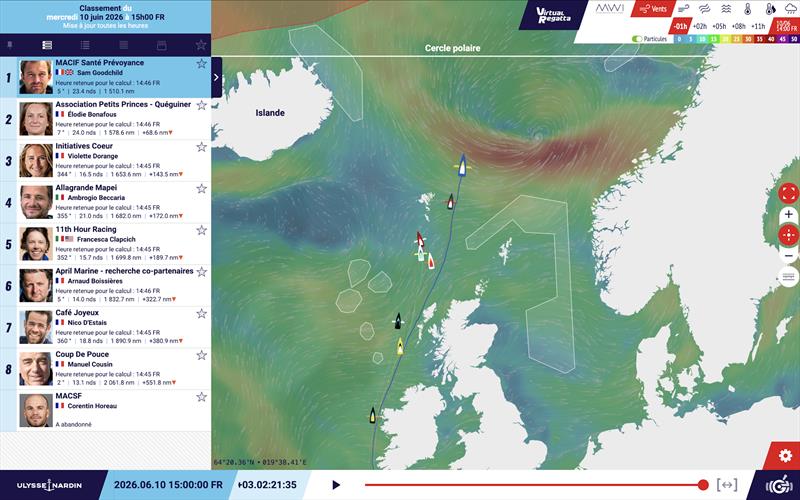
Task: Star the April Marine boat entry
Action: coord(202,272)
